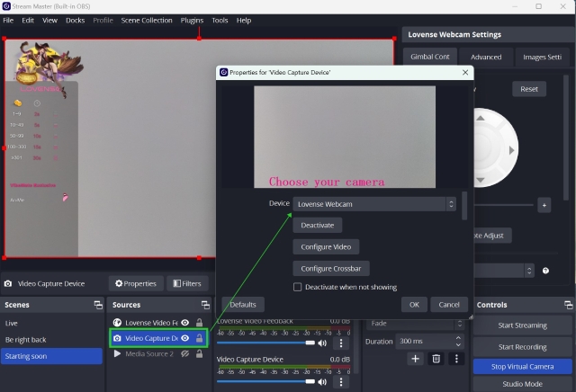Delete the transition with trash icon
The image size is (576, 392).
tap(436, 359)
